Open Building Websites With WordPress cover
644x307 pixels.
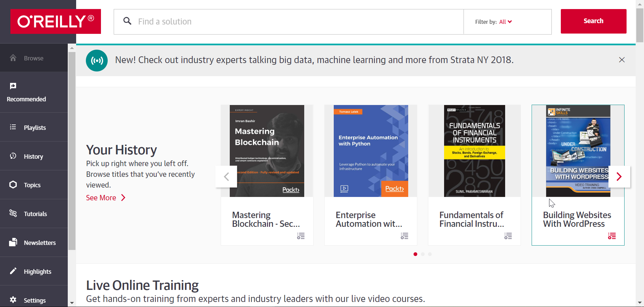(578, 151)
